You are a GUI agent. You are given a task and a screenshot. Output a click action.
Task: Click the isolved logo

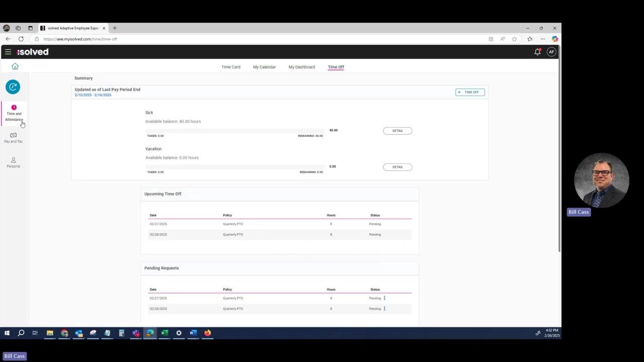coord(33,52)
